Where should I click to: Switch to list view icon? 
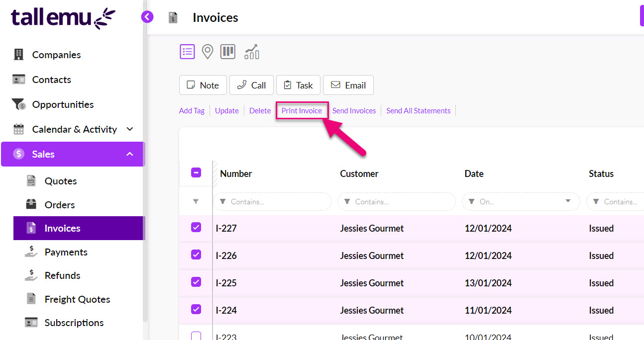click(x=187, y=51)
